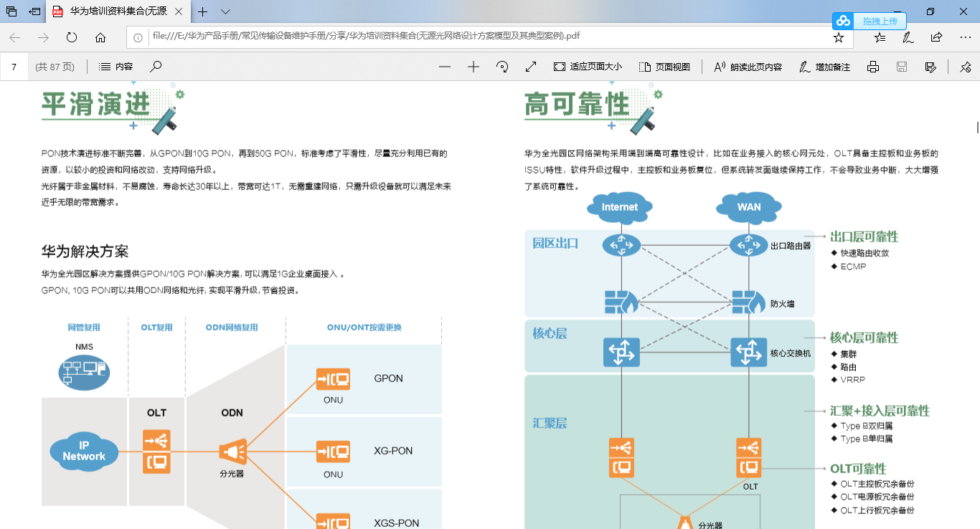
Task: Print the PDF document
Action: pyautogui.click(x=873, y=67)
